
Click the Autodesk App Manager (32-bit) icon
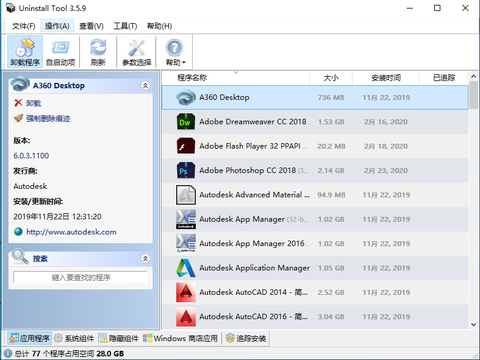pyautogui.click(x=186, y=219)
